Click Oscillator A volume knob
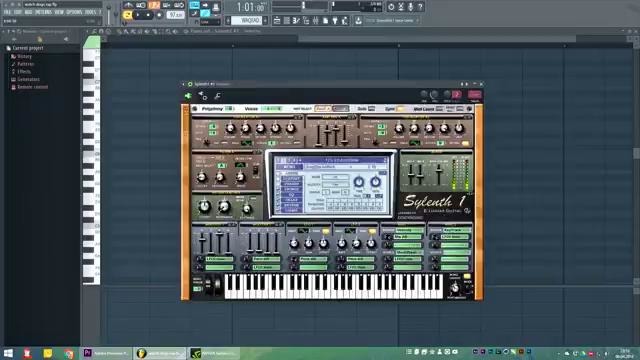Screen dimensions: 640x360 (230, 129)
